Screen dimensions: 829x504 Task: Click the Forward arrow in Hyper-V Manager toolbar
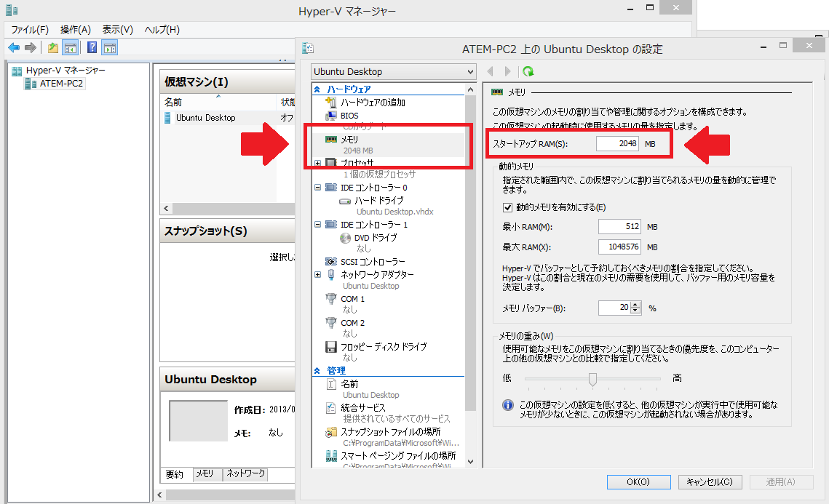coord(31,48)
